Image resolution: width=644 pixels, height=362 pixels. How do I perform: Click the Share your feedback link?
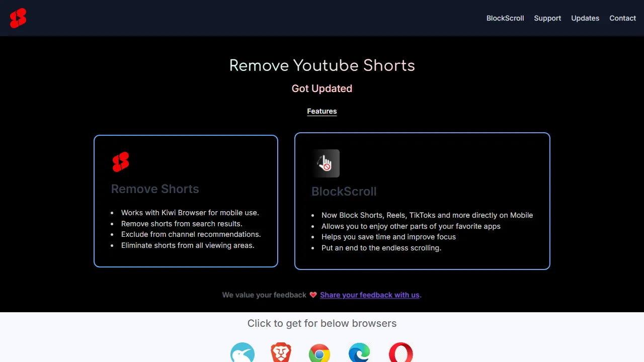[x=369, y=295]
